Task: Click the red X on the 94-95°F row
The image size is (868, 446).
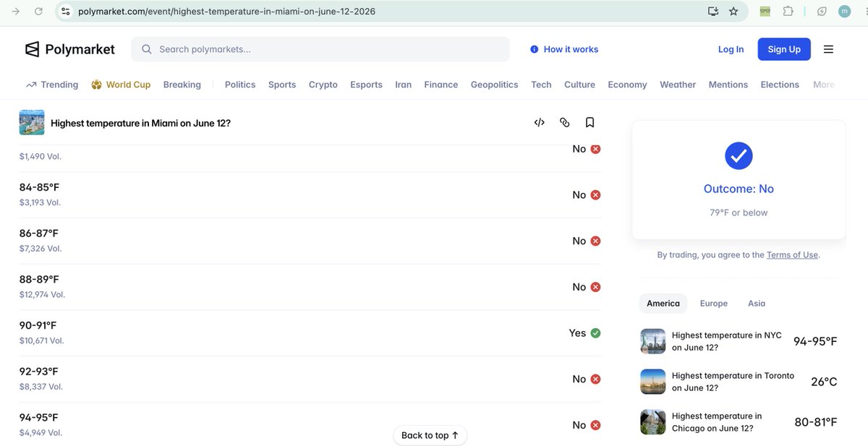Action: pos(596,425)
